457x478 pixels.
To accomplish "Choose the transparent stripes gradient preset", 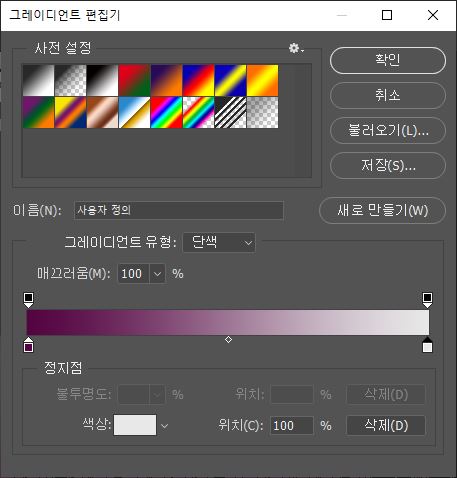I will coord(230,112).
